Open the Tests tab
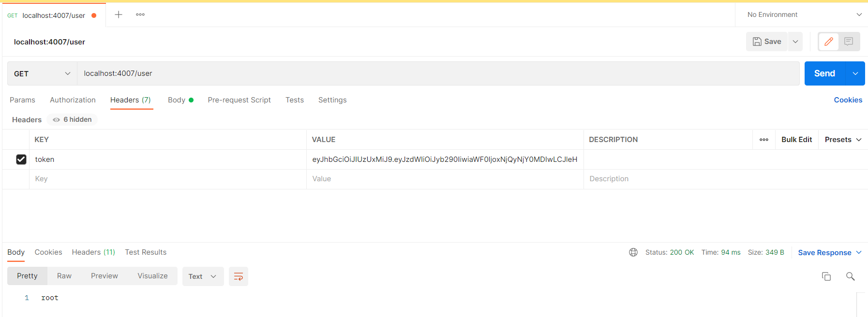Screen dimensions: 868x317 tap(295, 100)
